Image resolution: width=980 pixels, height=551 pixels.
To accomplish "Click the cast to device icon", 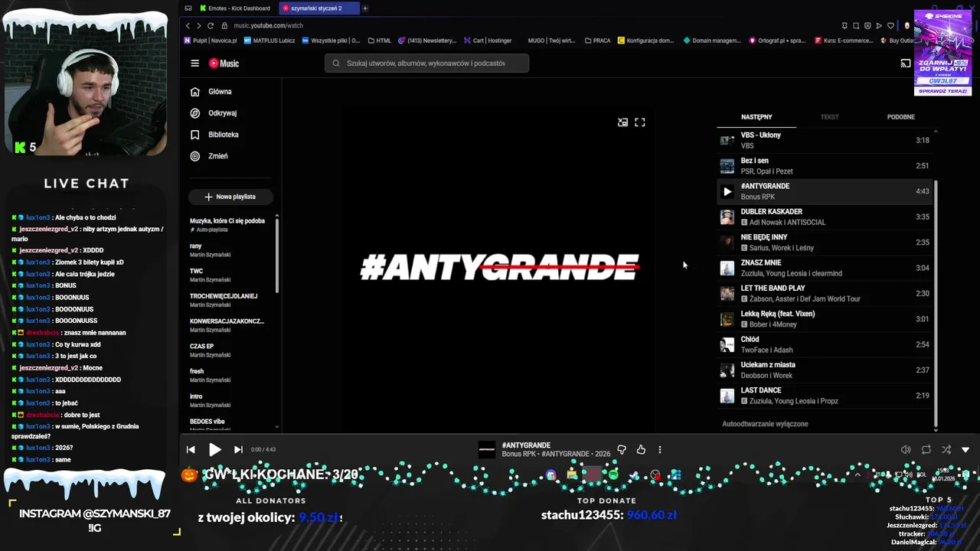I will [906, 64].
